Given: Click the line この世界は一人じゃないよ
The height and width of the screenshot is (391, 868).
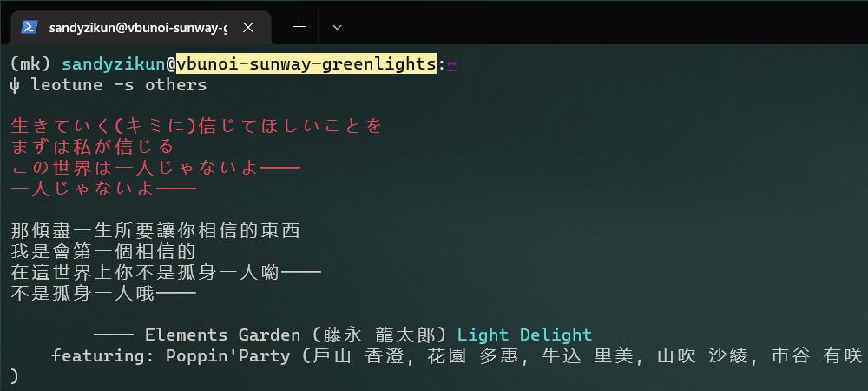Looking at the screenshot, I should pos(155,169).
